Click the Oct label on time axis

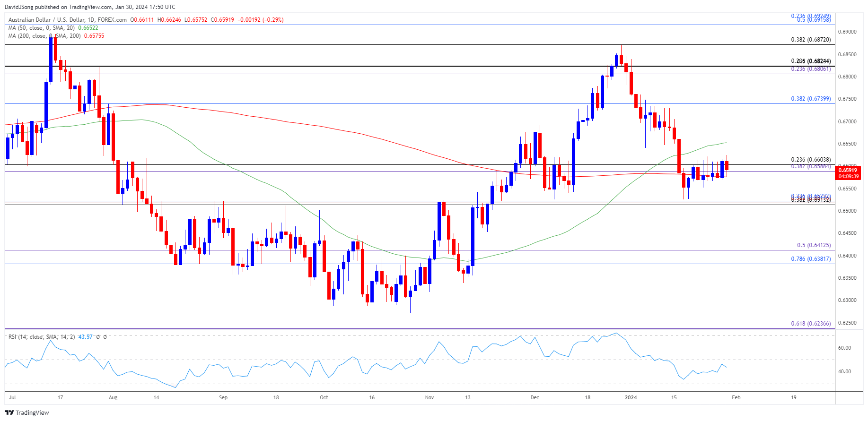(324, 398)
